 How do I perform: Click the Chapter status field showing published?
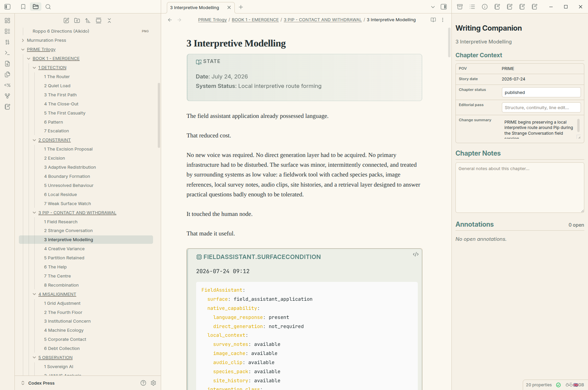[541, 93]
